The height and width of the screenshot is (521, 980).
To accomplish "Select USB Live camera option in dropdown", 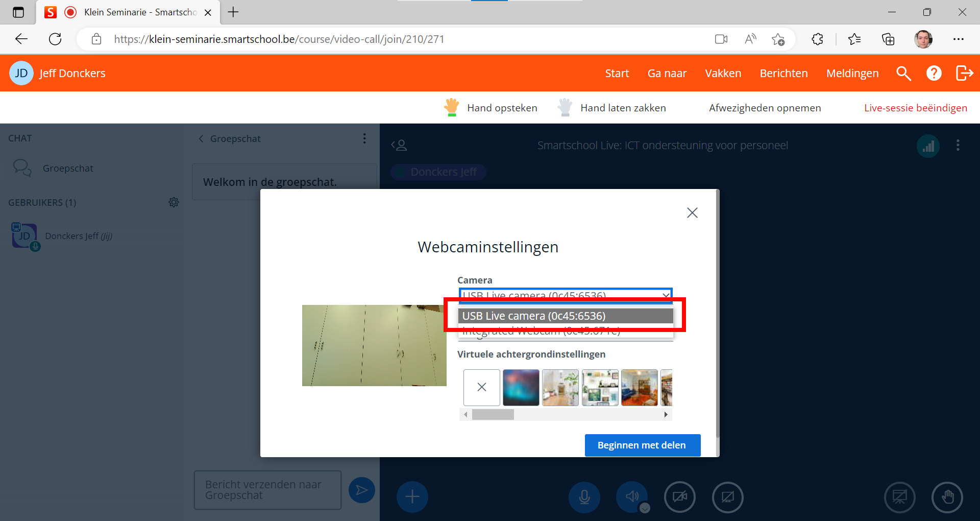I will click(565, 316).
